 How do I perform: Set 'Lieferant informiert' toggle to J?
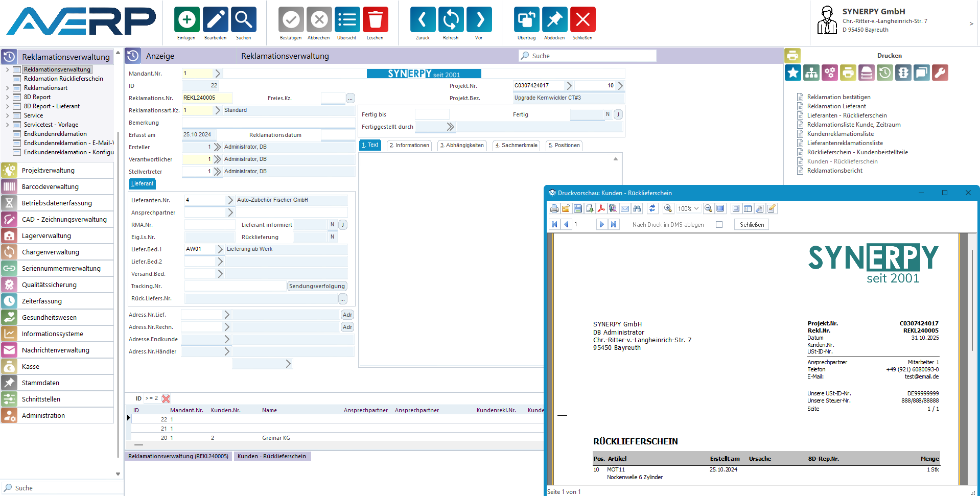(343, 225)
